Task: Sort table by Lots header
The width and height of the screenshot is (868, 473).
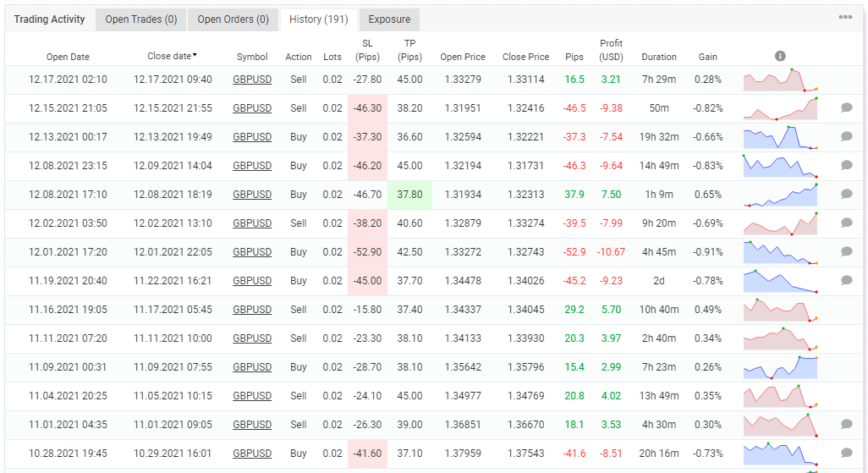Action: (x=332, y=57)
